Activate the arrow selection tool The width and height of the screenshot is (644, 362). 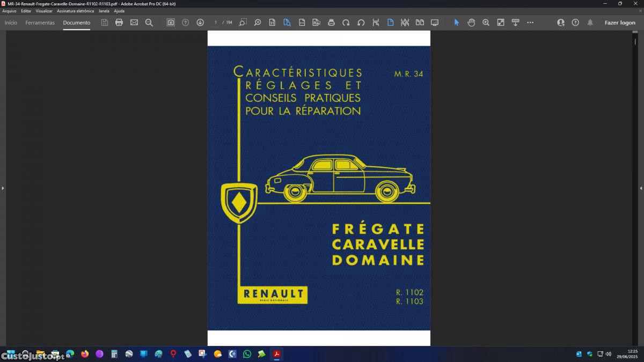click(457, 23)
